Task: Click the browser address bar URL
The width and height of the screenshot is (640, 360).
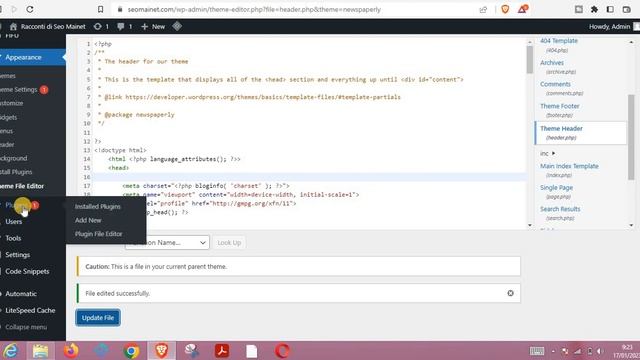Action: [254, 9]
